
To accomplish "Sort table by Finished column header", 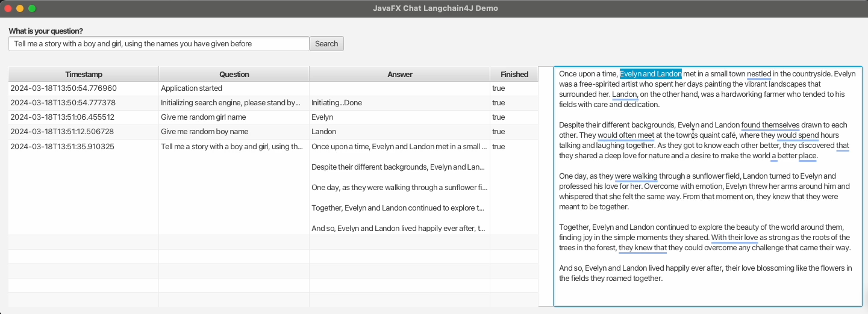I will coord(514,74).
